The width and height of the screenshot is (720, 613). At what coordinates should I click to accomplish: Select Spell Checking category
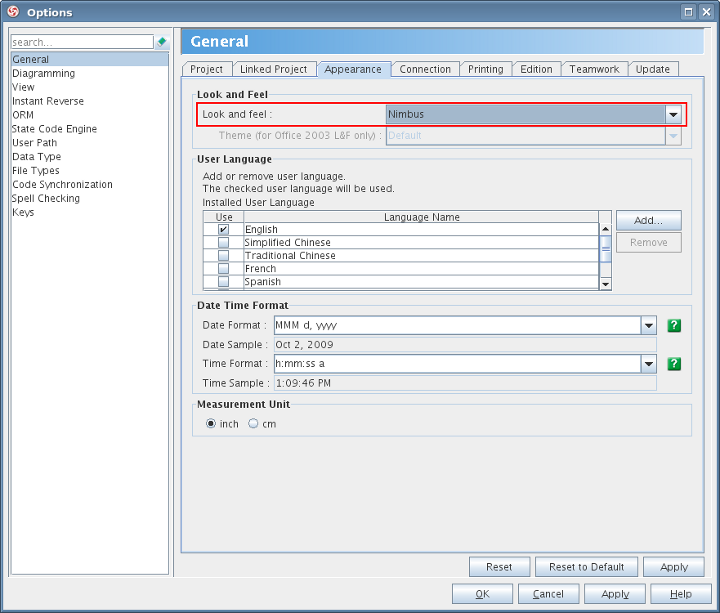(x=90, y=198)
